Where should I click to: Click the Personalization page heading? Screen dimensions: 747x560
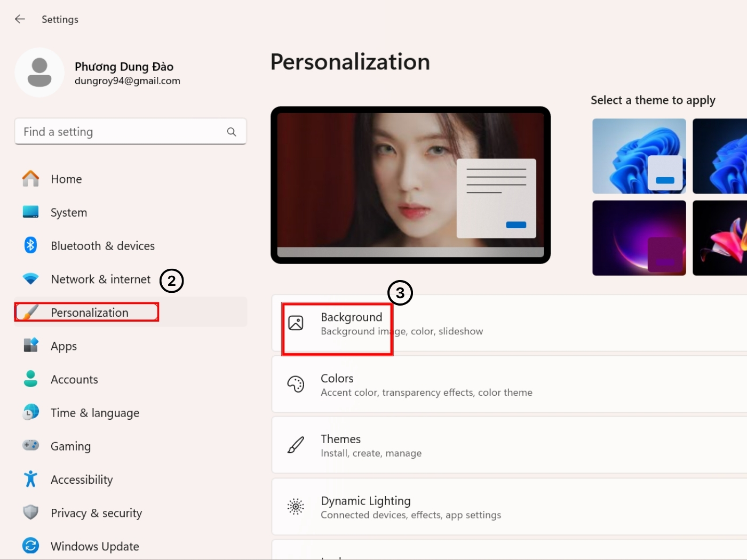350,62
